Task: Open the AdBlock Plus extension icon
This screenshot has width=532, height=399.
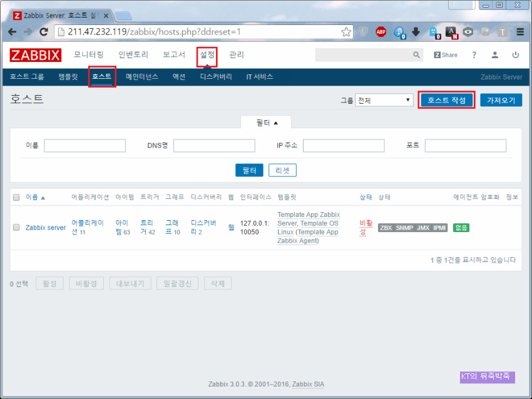Action: [x=381, y=32]
